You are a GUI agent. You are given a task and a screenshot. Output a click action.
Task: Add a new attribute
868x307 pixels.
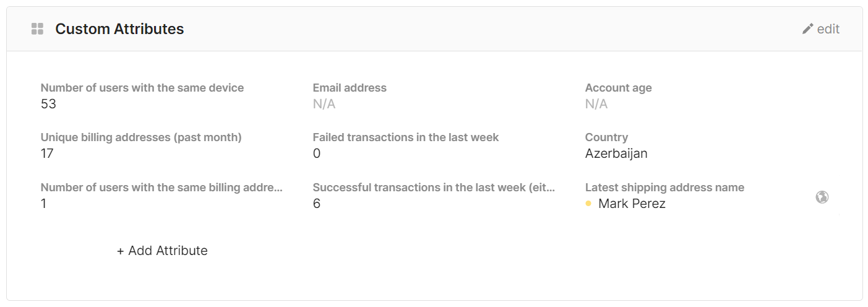point(162,251)
